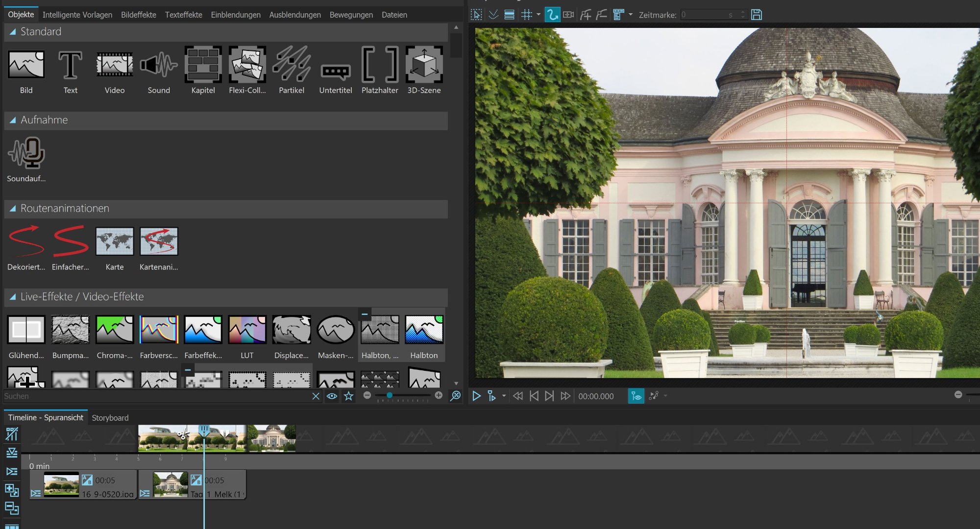
Task: Click the save timestamp floppy disk icon
Action: [x=757, y=15]
